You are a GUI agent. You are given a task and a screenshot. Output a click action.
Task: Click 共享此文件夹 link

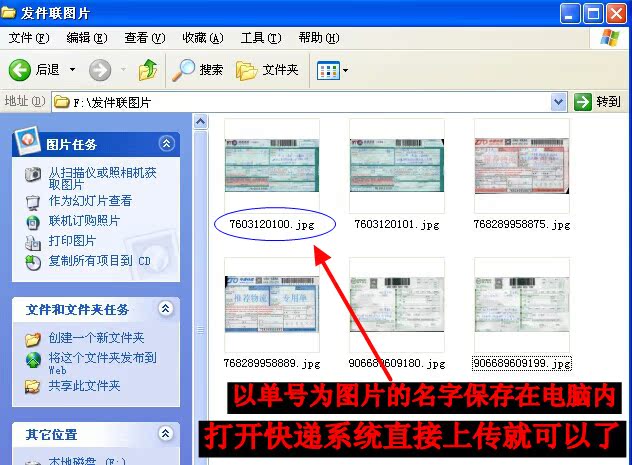[x=84, y=386]
